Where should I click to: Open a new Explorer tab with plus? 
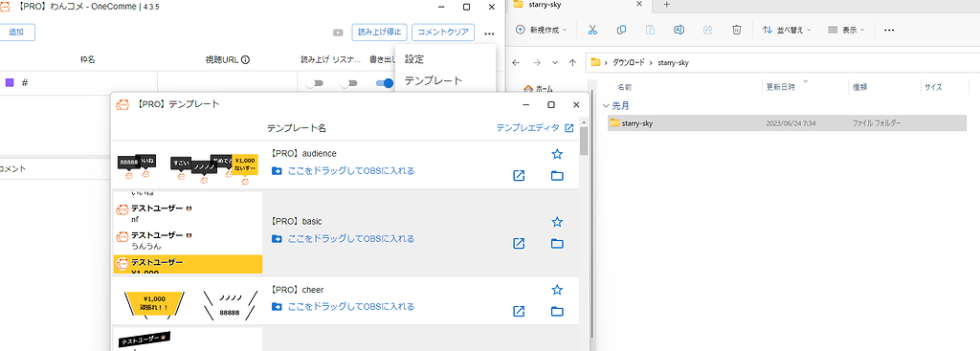[x=666, y=5]
